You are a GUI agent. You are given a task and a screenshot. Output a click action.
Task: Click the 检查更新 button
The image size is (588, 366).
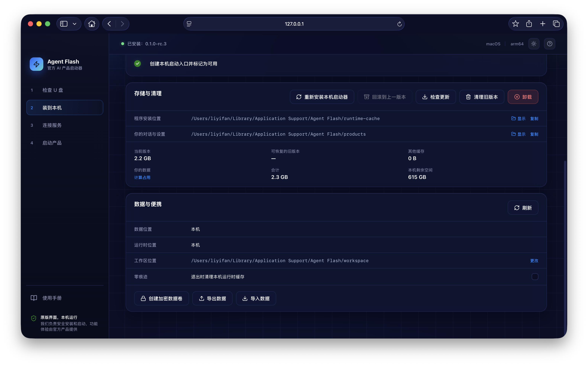pos(435,97)
